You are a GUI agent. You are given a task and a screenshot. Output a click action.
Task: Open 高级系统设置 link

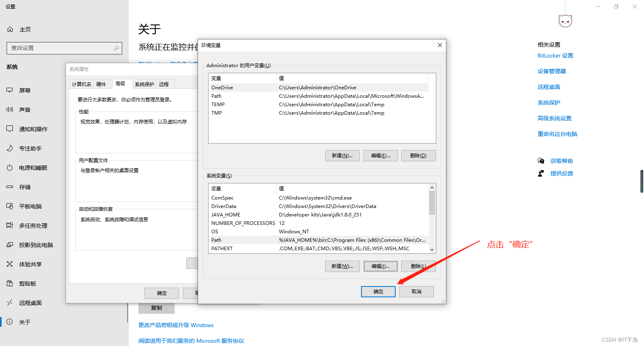pos(555,118)
